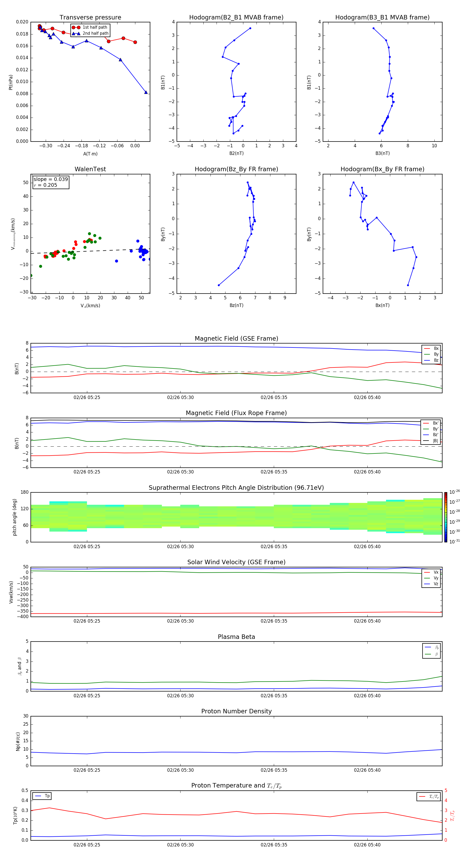473x868 pixels.
Task: Click the 'Transverse pressure' plot title
Action: tap(90, 18)
